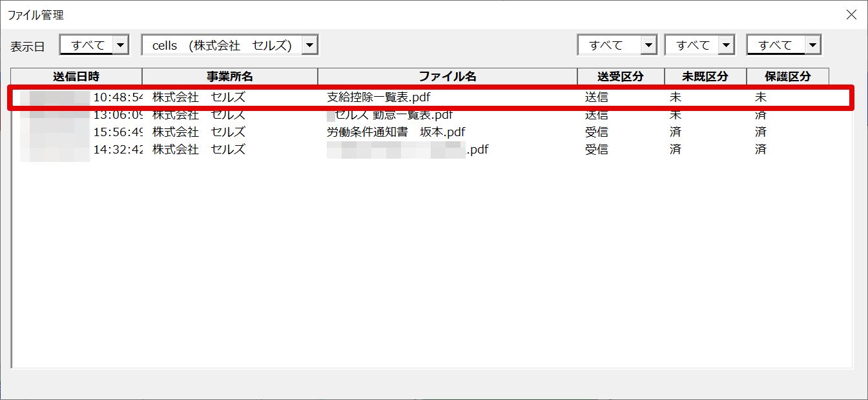Screen dimensions: 868x400
Task: Click the 送信日時 column header
Action: point(77,76)
